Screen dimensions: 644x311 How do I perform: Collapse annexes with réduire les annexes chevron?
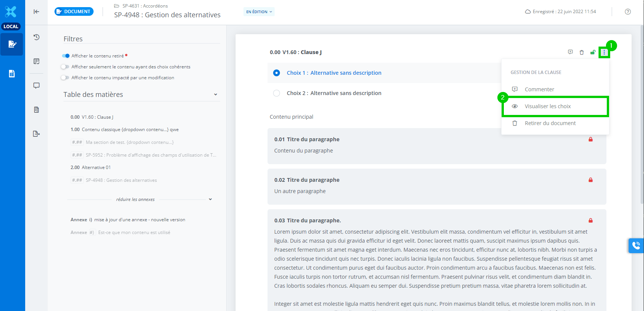(210, 199)
